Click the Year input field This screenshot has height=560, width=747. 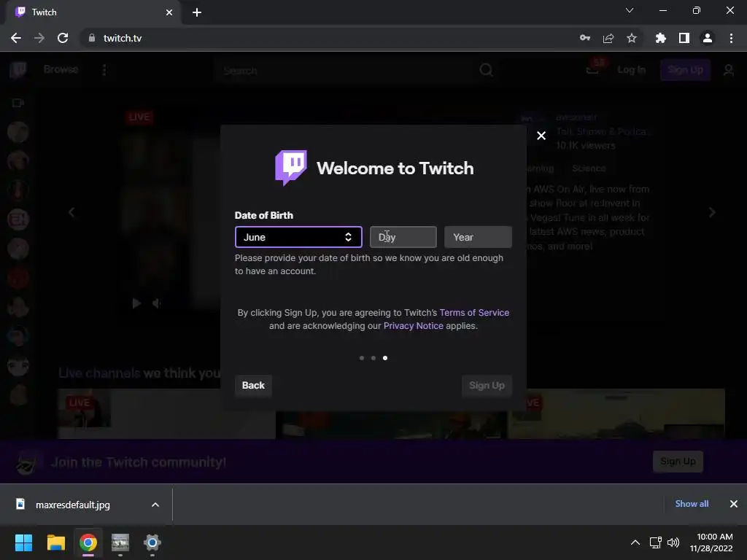478,237
